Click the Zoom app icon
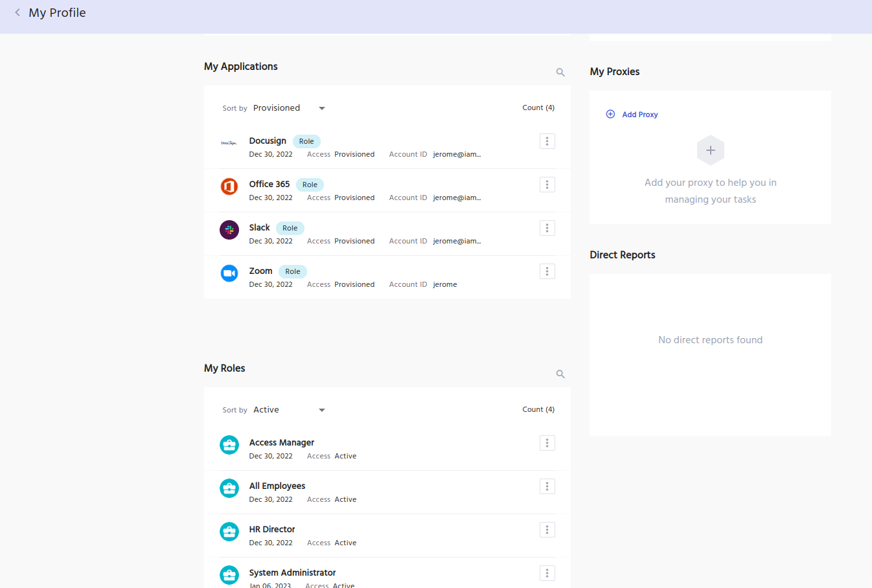 (x=229, y=273)
